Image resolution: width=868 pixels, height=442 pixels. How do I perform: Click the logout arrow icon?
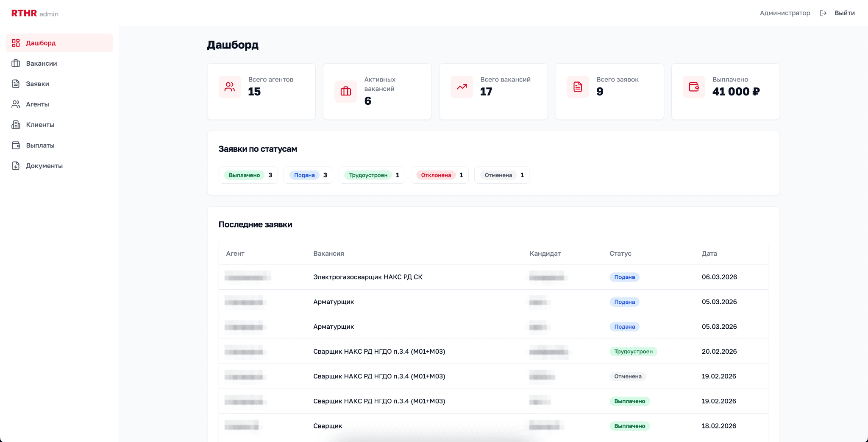[823, 13]
